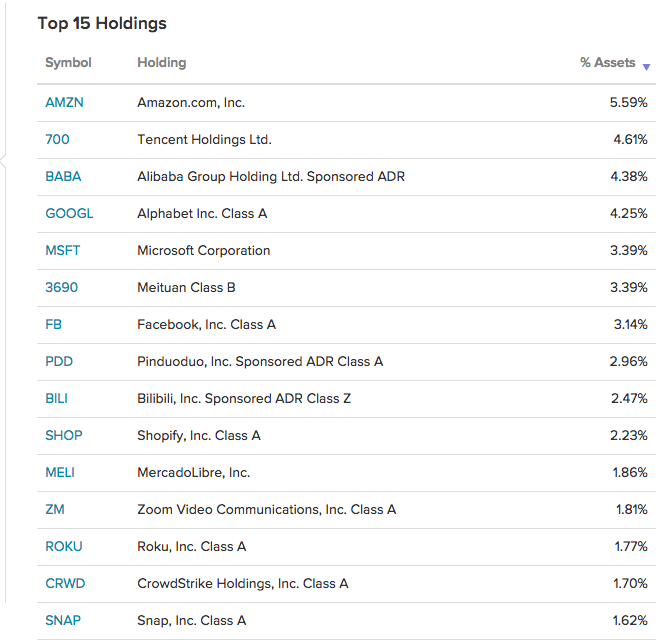Sort table by Symbol column header
This screenshot has width=669, height=643.
click(x=68, y=63)
